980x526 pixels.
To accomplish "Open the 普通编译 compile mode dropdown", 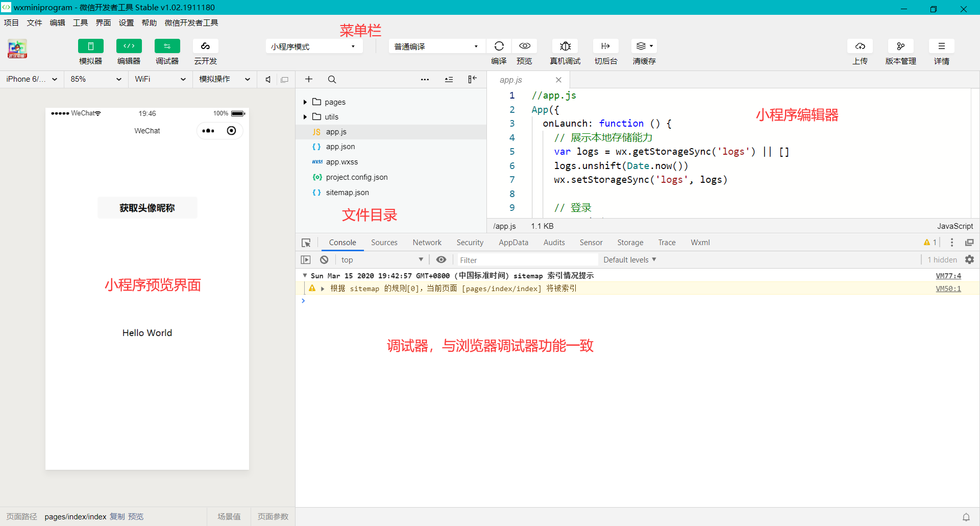I will coord(437,46).
